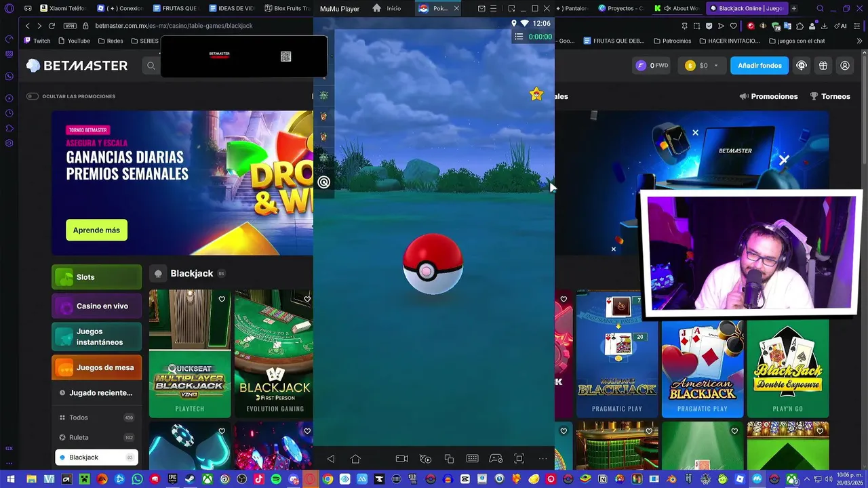This screenshot has height=488, width=868.
Task: Select the Blackjack filter
Action: (96, 457)
